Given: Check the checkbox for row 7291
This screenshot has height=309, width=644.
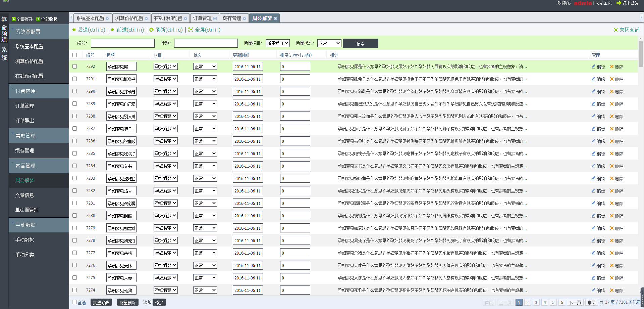Looking at the screenshot, I should click(x=74, y=79).
